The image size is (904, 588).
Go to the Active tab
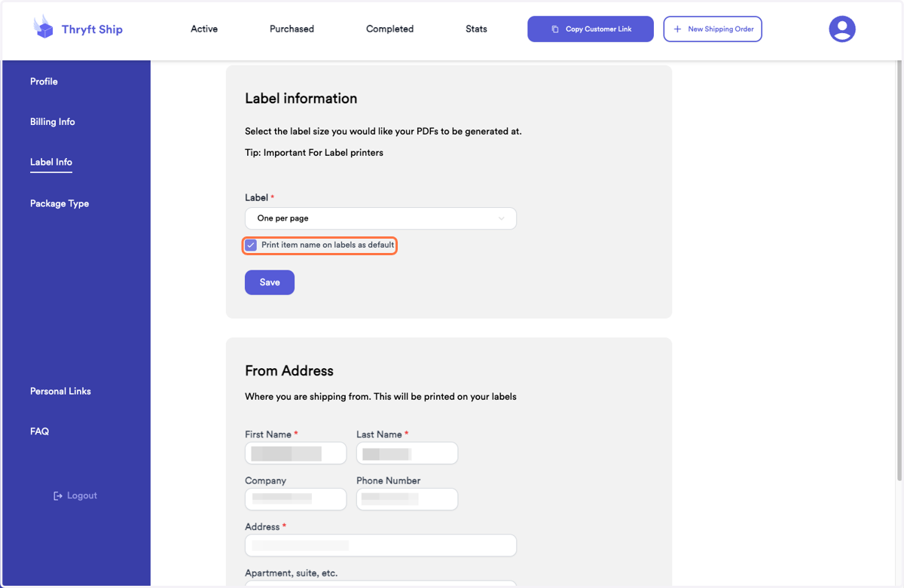coord(204,29)
